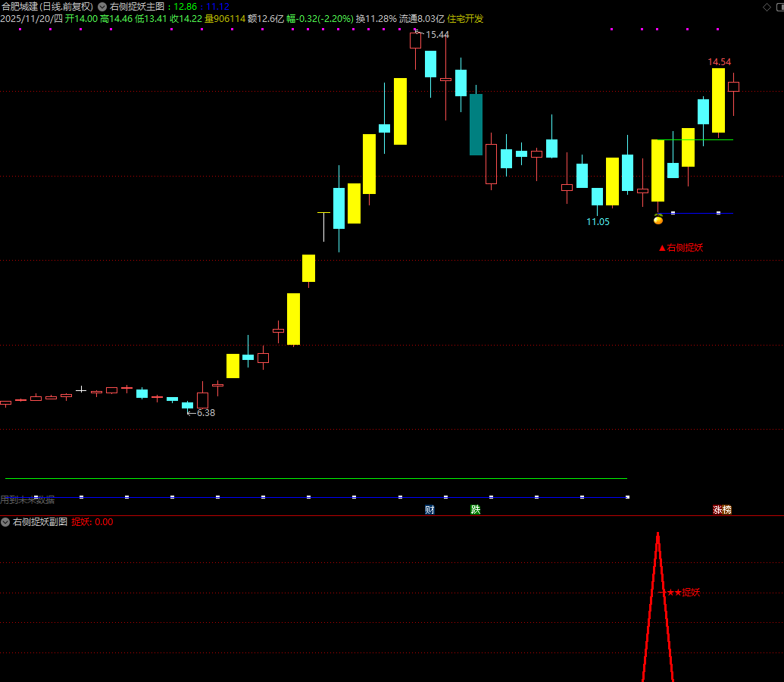Click the 财 info marker icon
Image resolution: width=784 pixels, height=682 pixels.
(x=429, y=510)
